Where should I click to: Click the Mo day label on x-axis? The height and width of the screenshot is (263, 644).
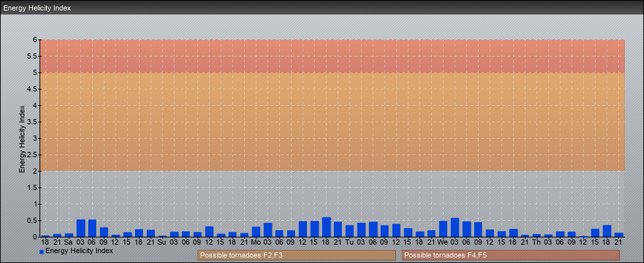click(256, 242)
